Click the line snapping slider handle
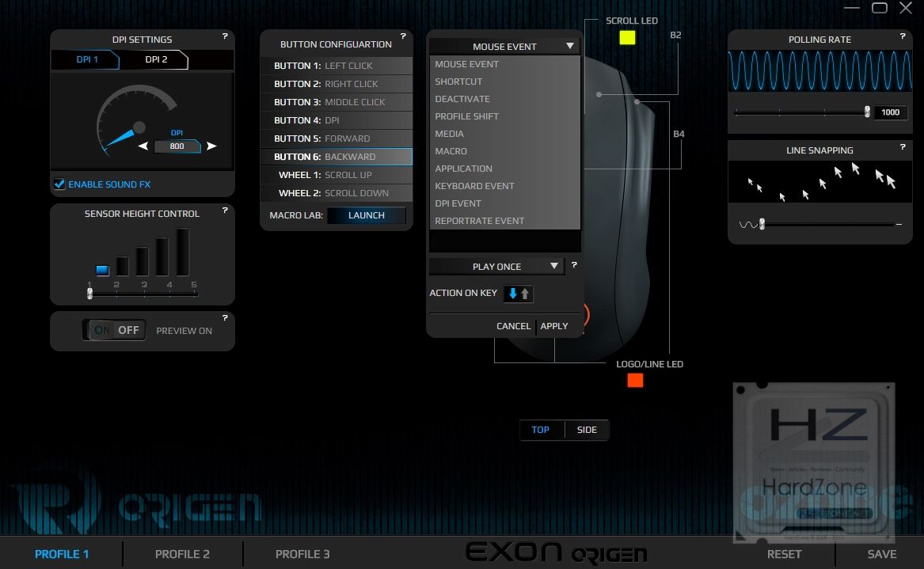 [762, 224]
